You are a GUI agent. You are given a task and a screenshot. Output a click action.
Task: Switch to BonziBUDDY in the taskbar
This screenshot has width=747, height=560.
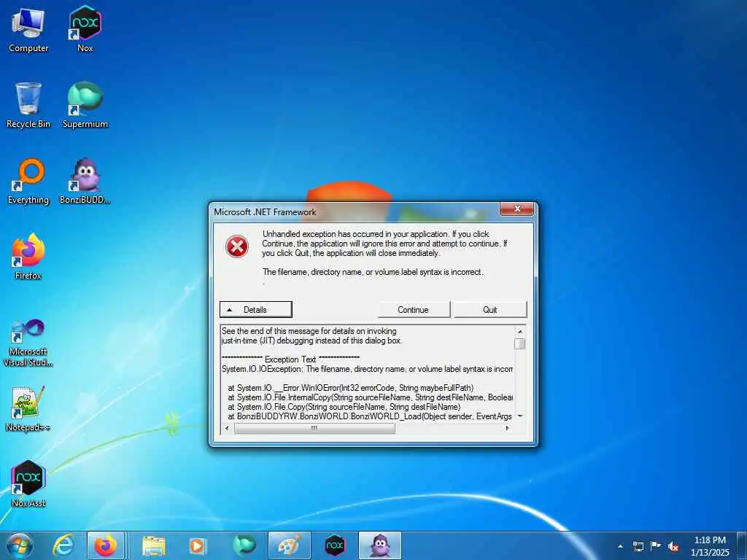point(379,545)
